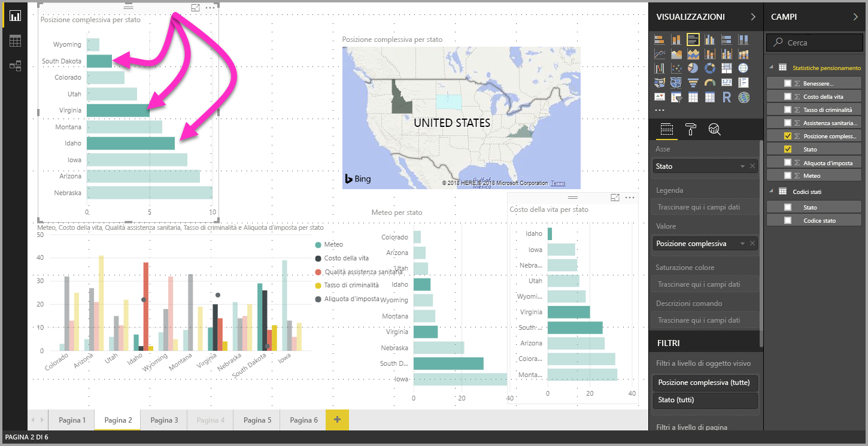Select the R script visual
This screenshot has width=868, height=446.
point(727,97)
